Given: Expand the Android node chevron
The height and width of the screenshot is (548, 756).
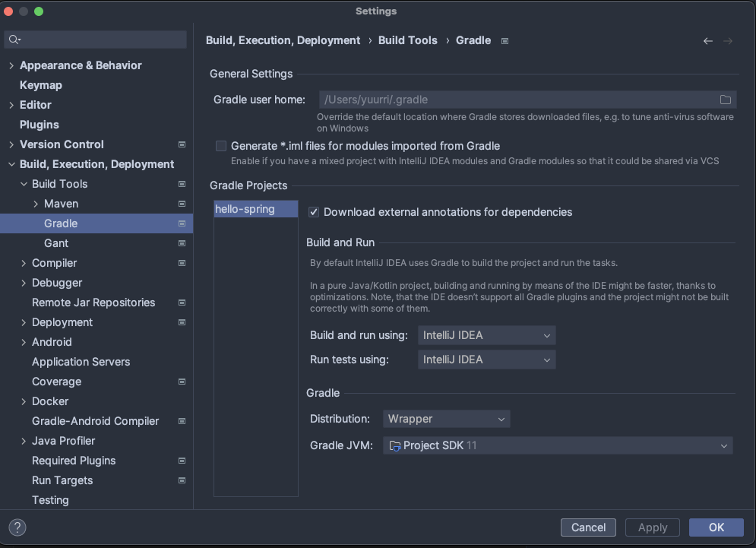Looking at the screenshot, I should click(x=24, y=342).
